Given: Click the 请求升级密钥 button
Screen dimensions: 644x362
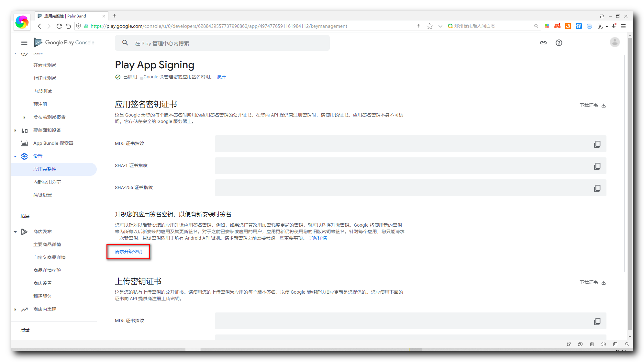Looking at the screenshot, I should click(x=128, y=252).
